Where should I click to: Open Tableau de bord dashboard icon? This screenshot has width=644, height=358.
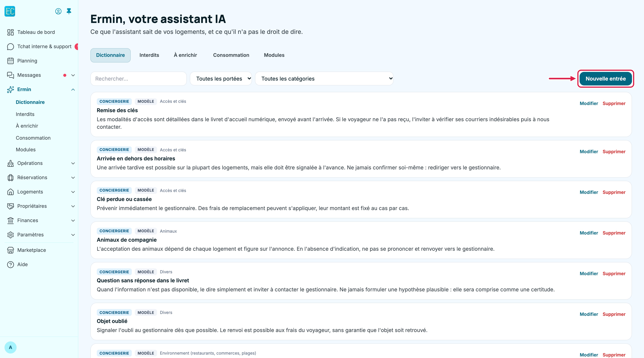pos(11,32)
